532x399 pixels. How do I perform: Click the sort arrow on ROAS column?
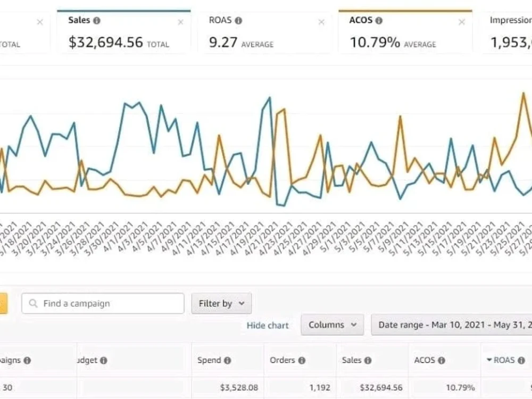click(x=489, y=360)
